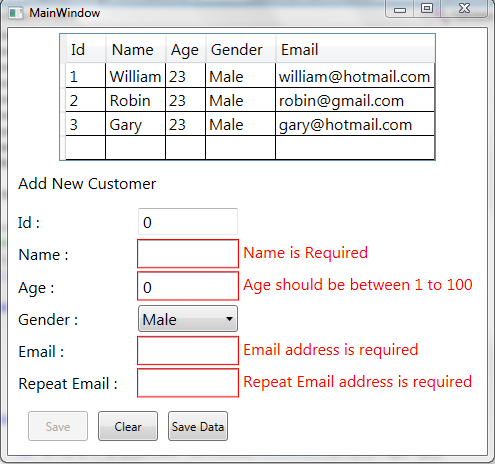495x464 pixels.
Task: Focus the Id text field
Action: tap(188, 222)
